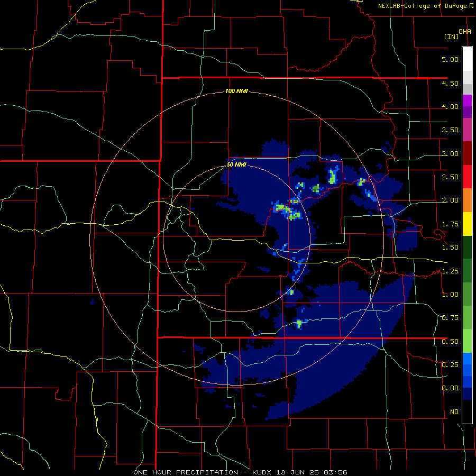The height and width of the screenshot is (476, 476).
Task: Pick the yellow swatch beside 1.75
Action: point(467,224)
